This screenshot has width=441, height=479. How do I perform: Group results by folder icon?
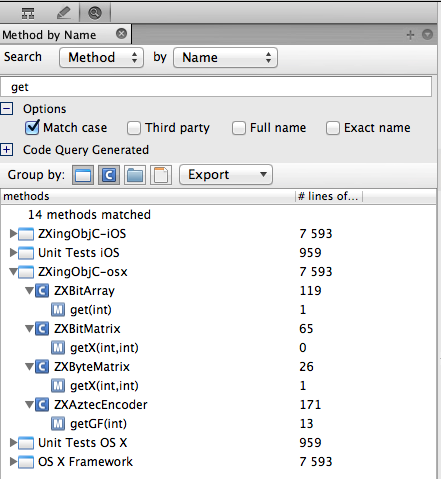tap(135, 175)
